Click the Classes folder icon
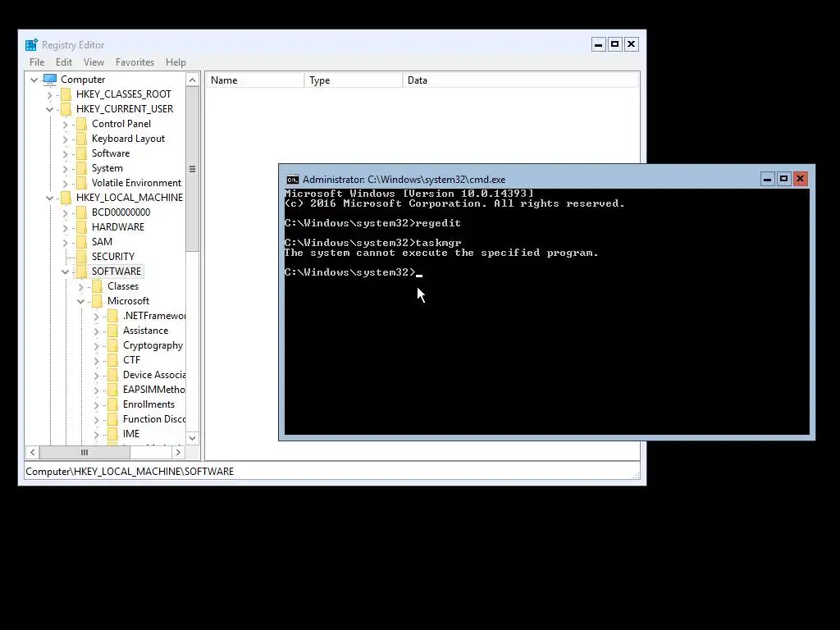Viewport: 840px width, 630px height. pyautogui.click(x=97, y=286)
